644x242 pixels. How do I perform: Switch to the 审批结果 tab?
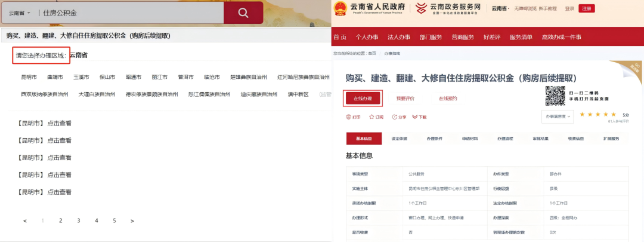click(x=540, y=139)
